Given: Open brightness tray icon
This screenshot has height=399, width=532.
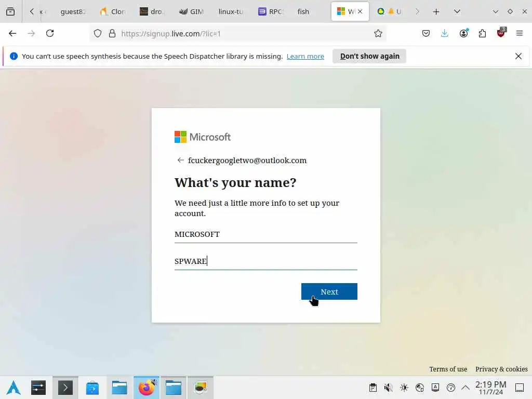Looking at the screenshot, I should click(404, 388).
